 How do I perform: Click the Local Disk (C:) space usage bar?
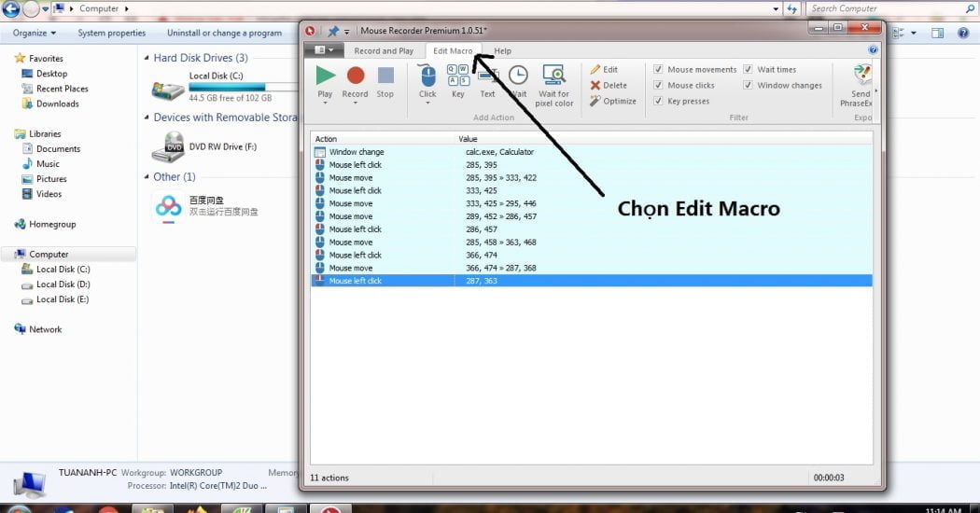click(243, 87)
